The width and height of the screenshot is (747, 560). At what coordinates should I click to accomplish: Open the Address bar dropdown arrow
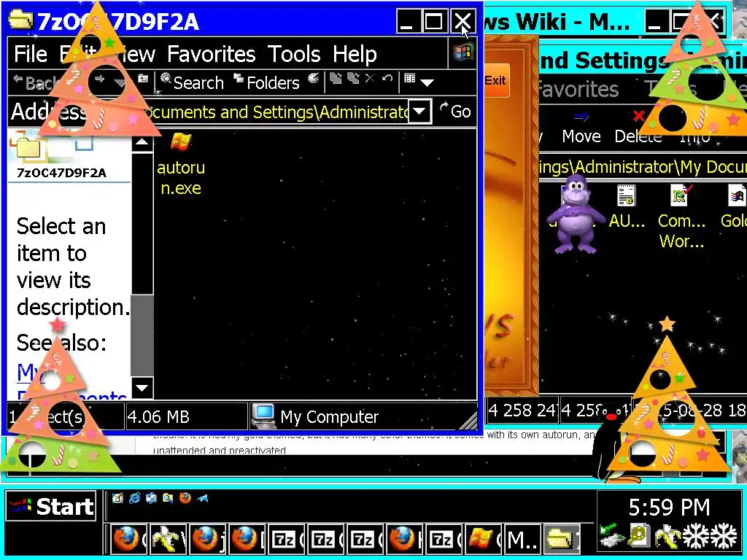pyautogui.click(x=419, y=112)
